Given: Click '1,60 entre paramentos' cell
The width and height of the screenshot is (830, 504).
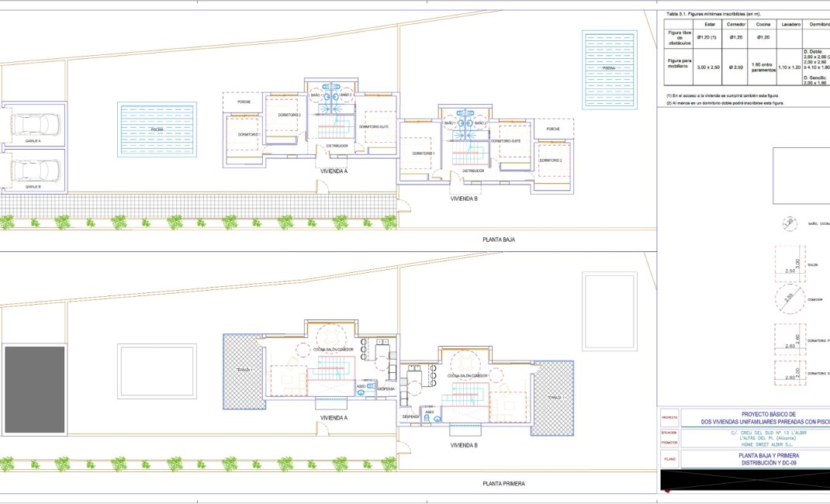Looking at the screenshot, I should [x=763, y=67].
